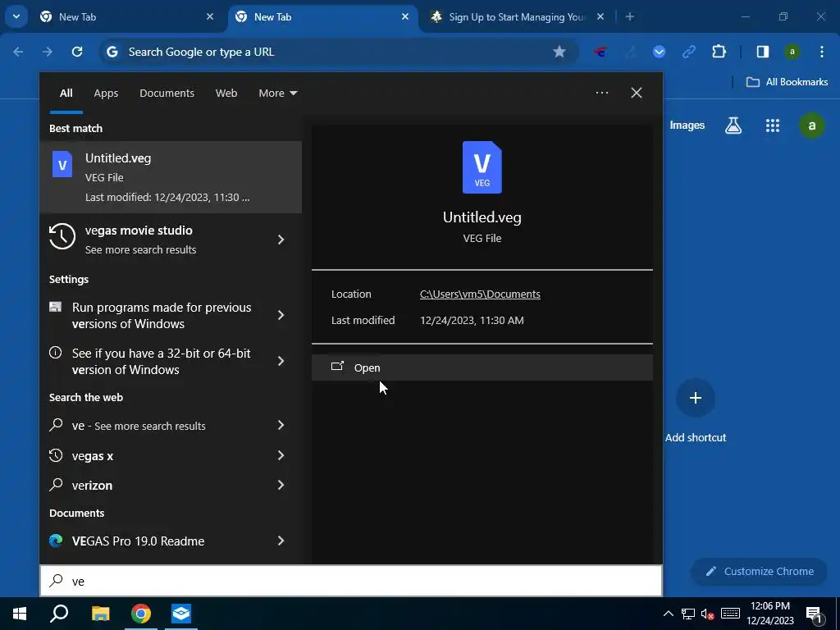Image resolution: width=840 pixels, height=630 pixels.
Task: Expand arrow next to 32-bit or 64-bit setting
Action: [281, 361]
